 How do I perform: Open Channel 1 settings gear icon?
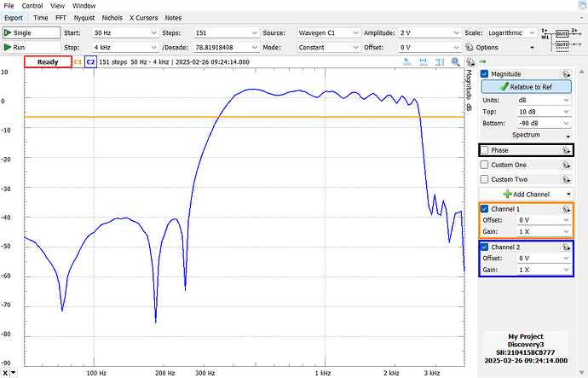click(565, 209)
